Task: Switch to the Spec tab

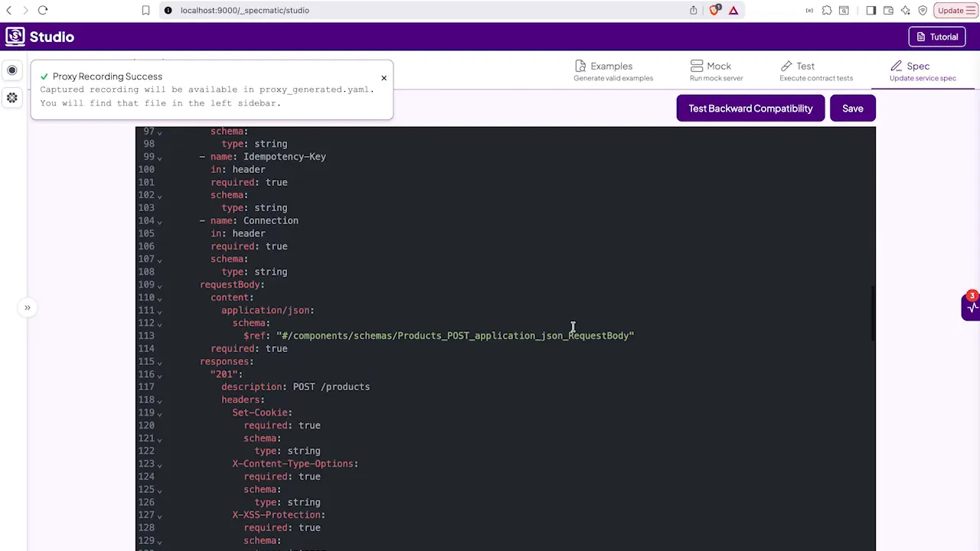Action: [916, 71]
